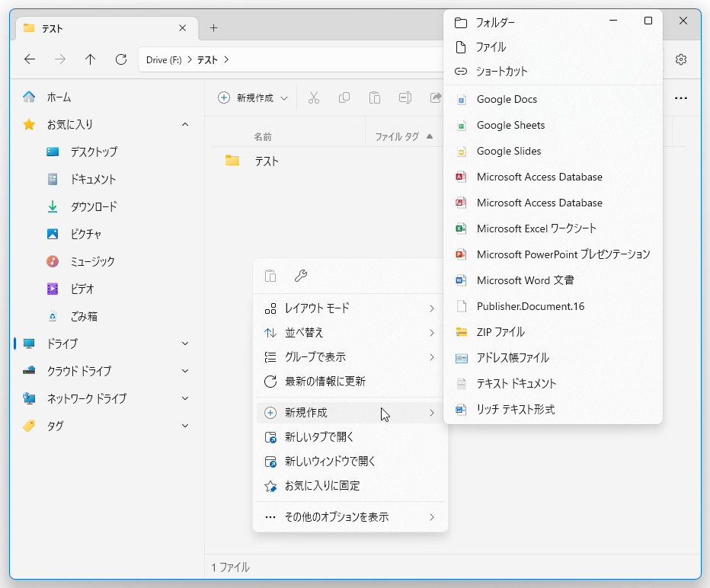Open ごみ箱 in the sidebar

tap(107, 316)
